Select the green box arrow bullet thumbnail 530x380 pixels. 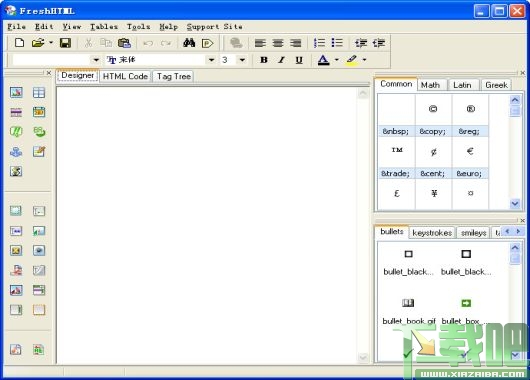pos(466,303)
